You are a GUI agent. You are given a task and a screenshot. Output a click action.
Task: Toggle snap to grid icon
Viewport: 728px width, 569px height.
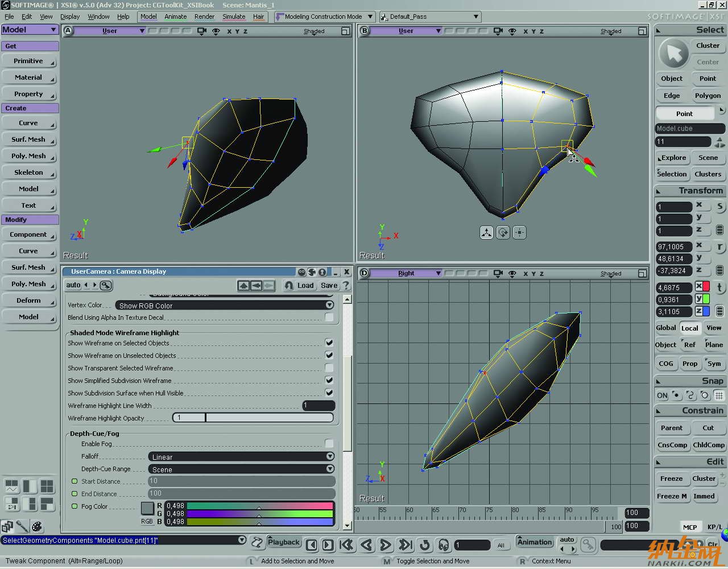719,395
